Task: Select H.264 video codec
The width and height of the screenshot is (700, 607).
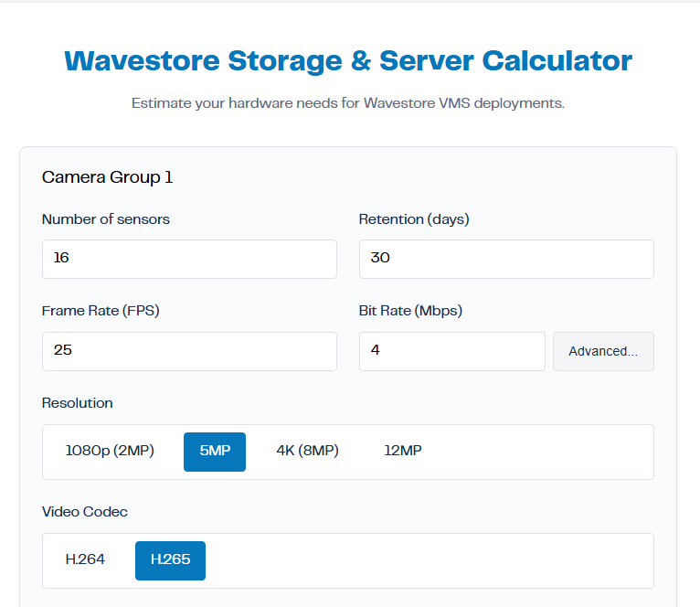Action: [85, 560]
